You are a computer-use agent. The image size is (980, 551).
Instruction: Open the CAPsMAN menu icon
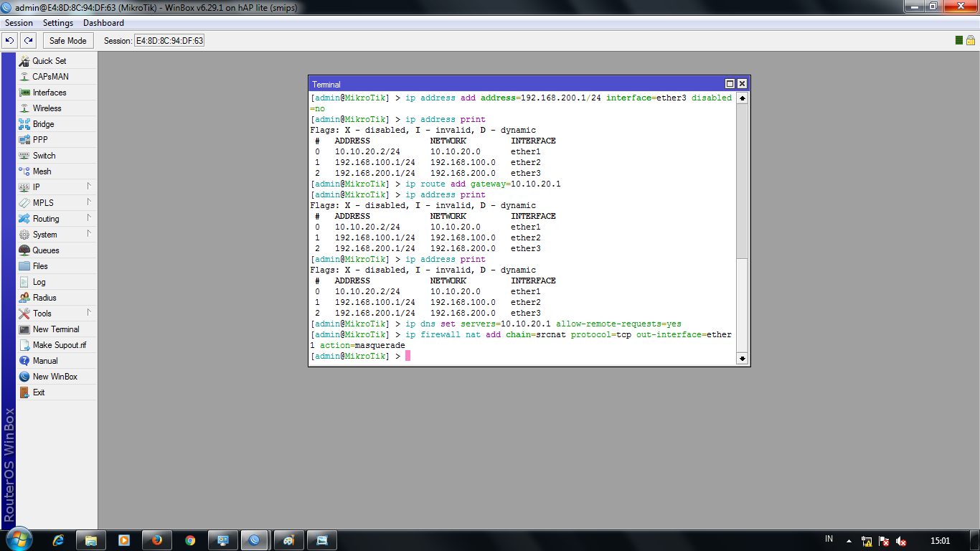pyautogui.click(x=24, y=77)
